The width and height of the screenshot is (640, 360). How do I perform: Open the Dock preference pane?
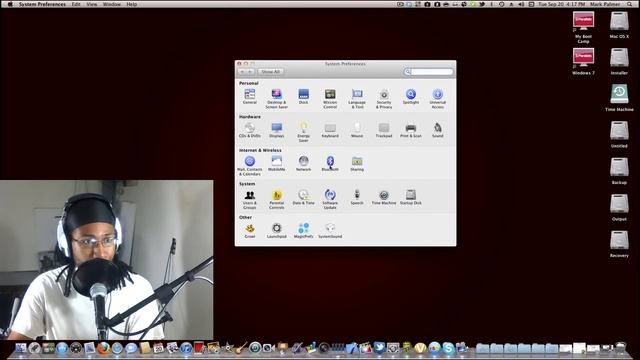click(x=303, y=97)
